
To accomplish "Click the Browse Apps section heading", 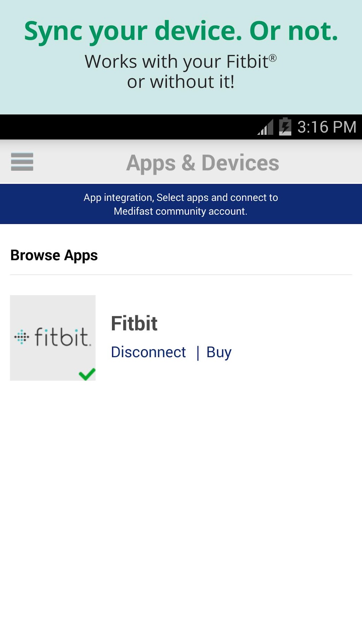I will tap(54, 255).
